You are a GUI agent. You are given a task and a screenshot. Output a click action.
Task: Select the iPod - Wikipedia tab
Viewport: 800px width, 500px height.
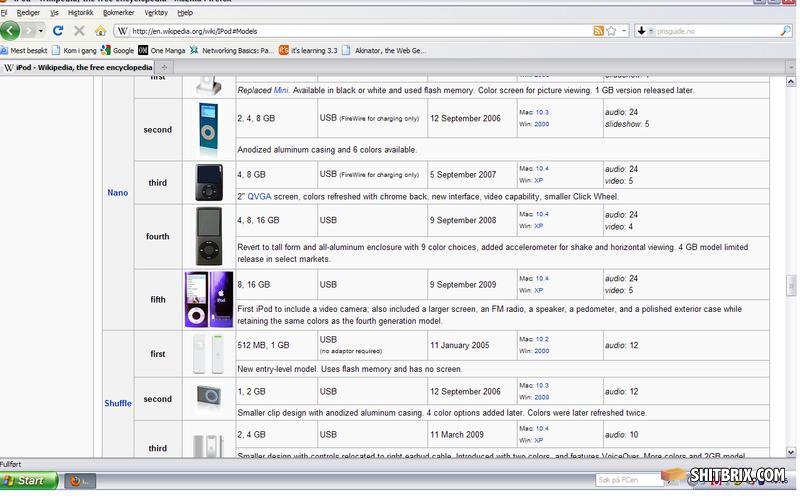78,67
